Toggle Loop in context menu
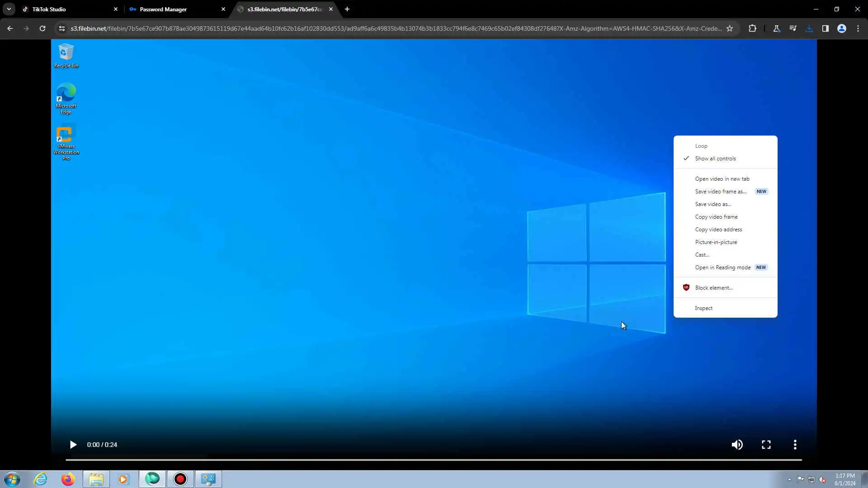The image size is (868, 488). (701, 146)
